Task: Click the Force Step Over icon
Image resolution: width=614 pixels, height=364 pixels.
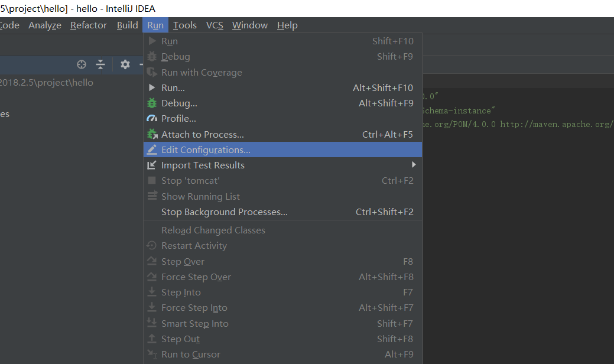Action: 152,277
